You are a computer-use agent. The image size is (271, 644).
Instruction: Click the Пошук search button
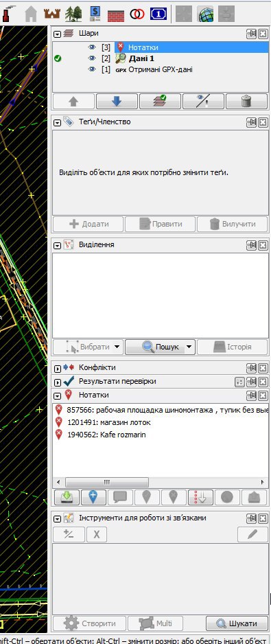[x=155, y=347]
